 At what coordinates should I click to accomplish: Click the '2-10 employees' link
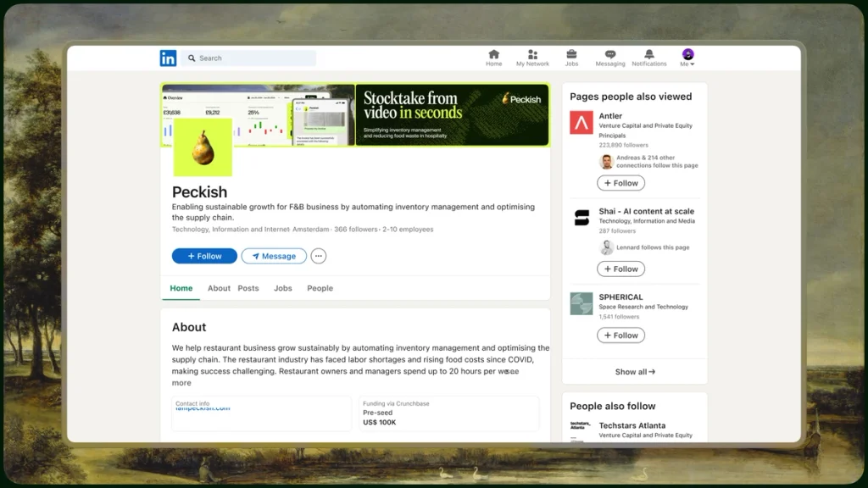408,229
